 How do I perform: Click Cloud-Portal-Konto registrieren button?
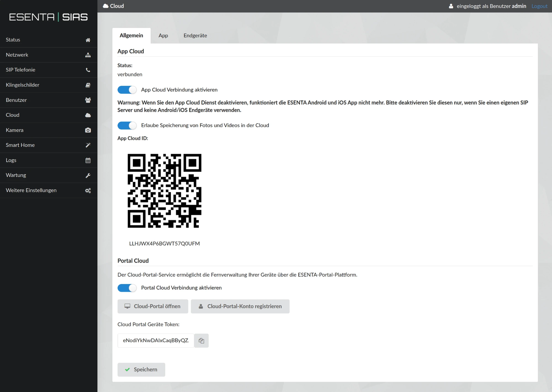(240, 306)
